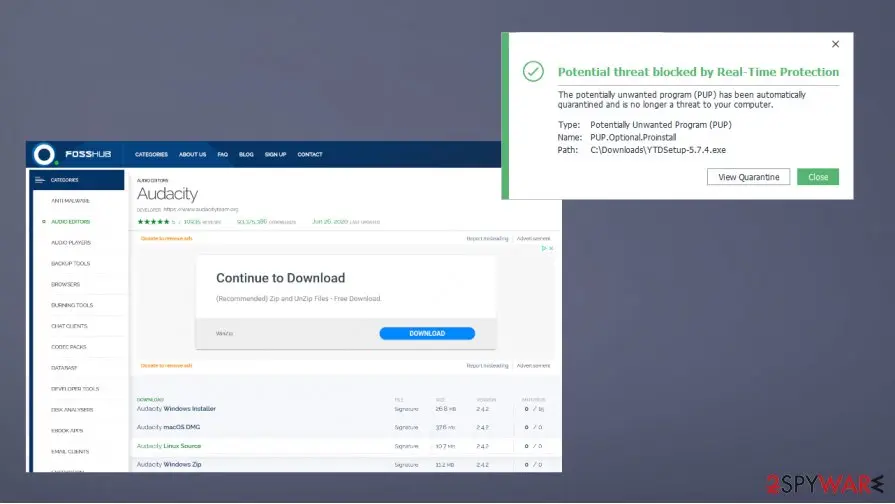
Task: Click upper 'Report misleading' link above ad
Action: point(487,239)
